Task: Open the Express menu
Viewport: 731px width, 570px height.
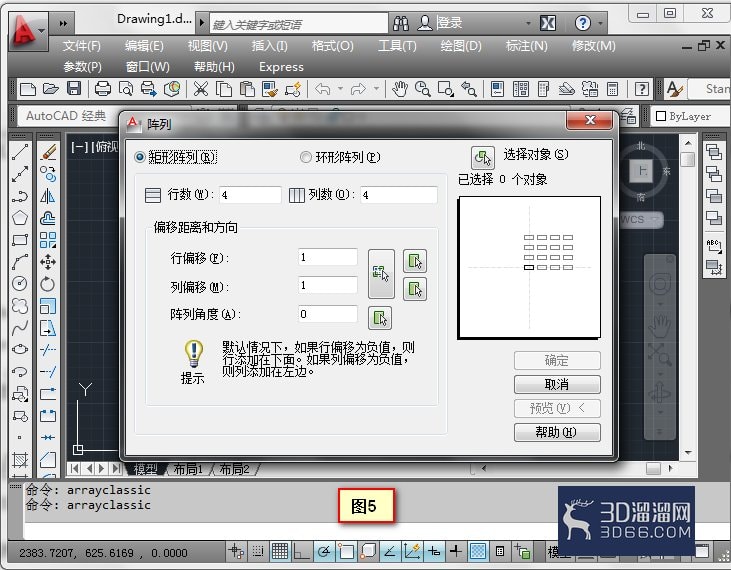Action: pos(281,67)
